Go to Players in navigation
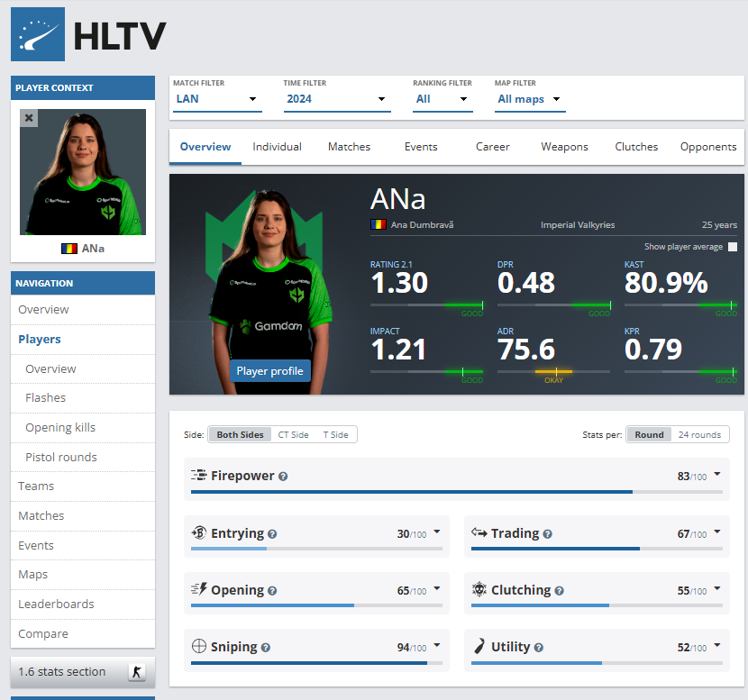The height and width of the screenshot is (700, 748). pos(83,339)
